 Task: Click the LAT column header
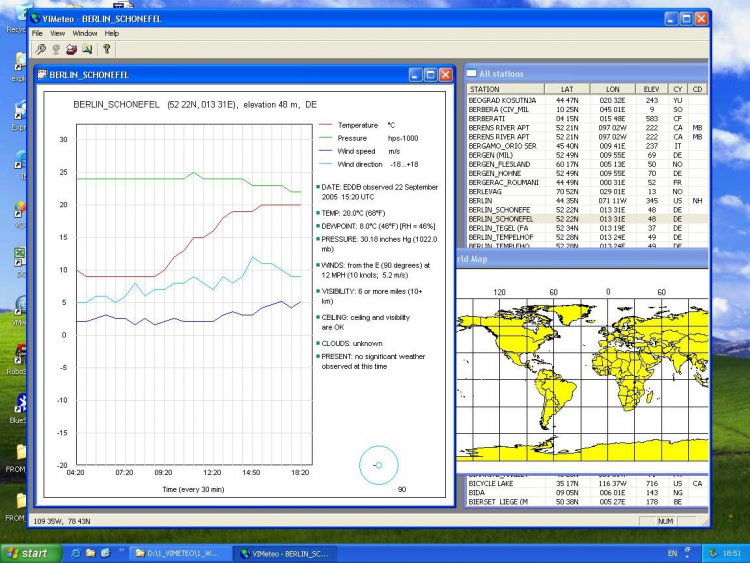566,89
